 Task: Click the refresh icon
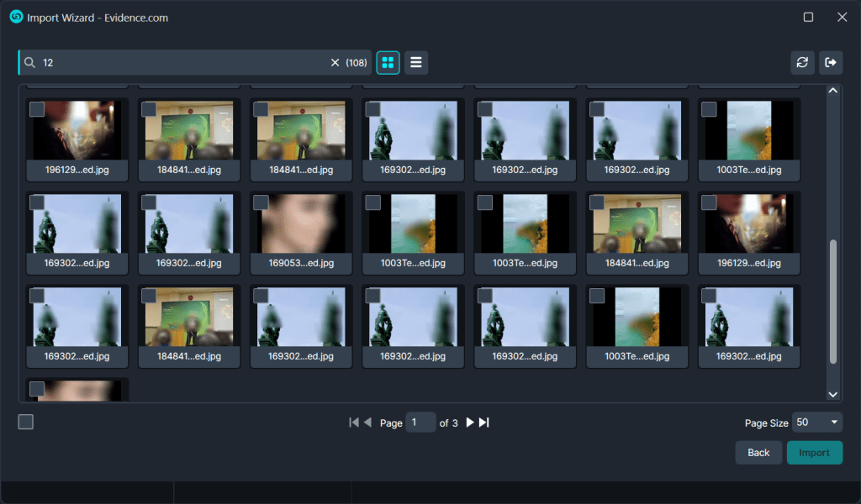click(x=802, y=63)
